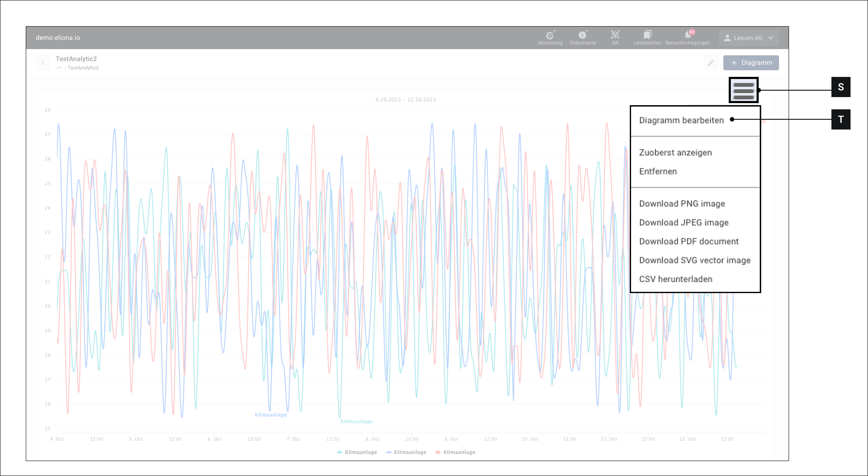Click the hamburger chart menu icon
868x476 pixels.
click(x=743, y=90)
